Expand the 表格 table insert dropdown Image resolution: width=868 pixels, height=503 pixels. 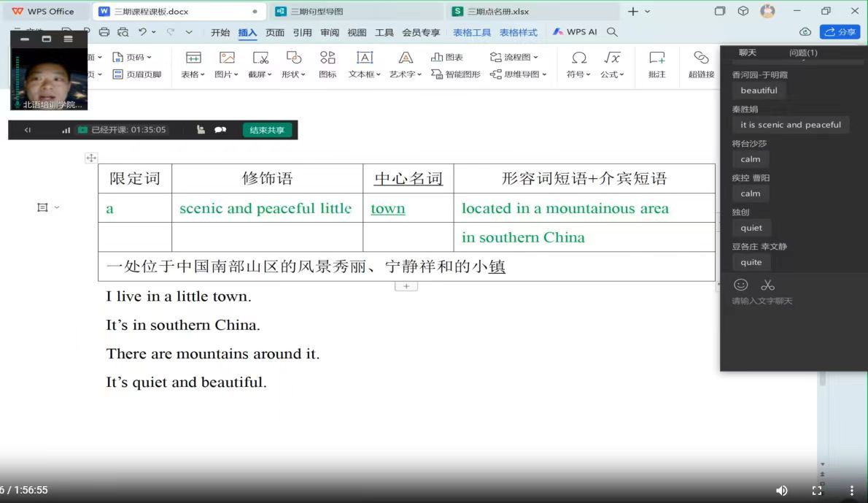[193, 74]
